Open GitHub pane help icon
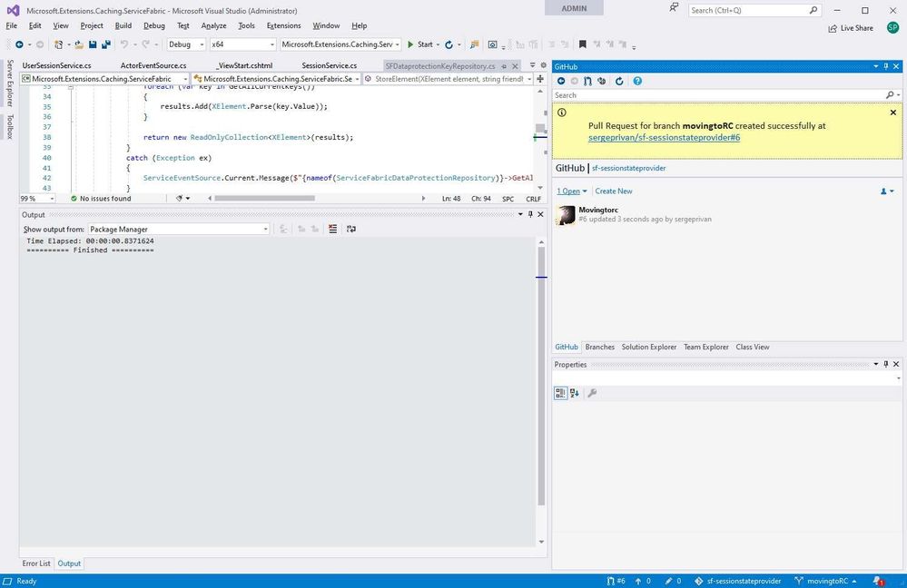This screenshot has width=907, height=588. coord(637,81)
